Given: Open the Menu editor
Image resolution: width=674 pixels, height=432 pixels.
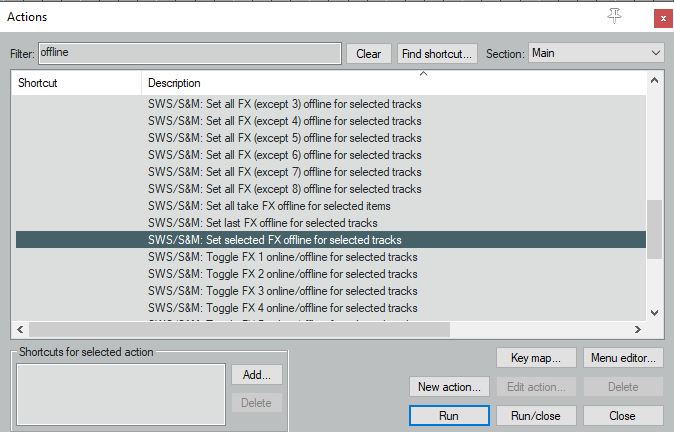Looking at the screenshot, I should click(x=623, y=358).
